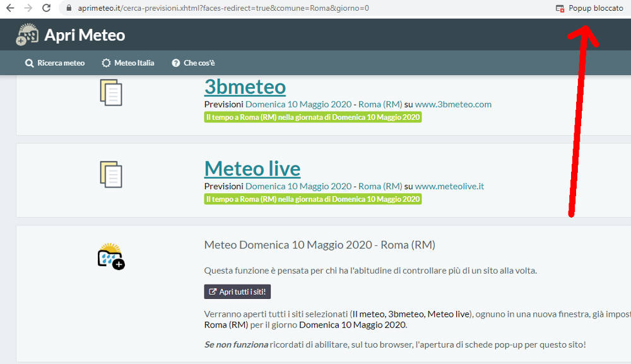The width and height of the screenshot is (631, 364).
Task: Follow the date link in 3bmeteo row
Action: (298, 104)
